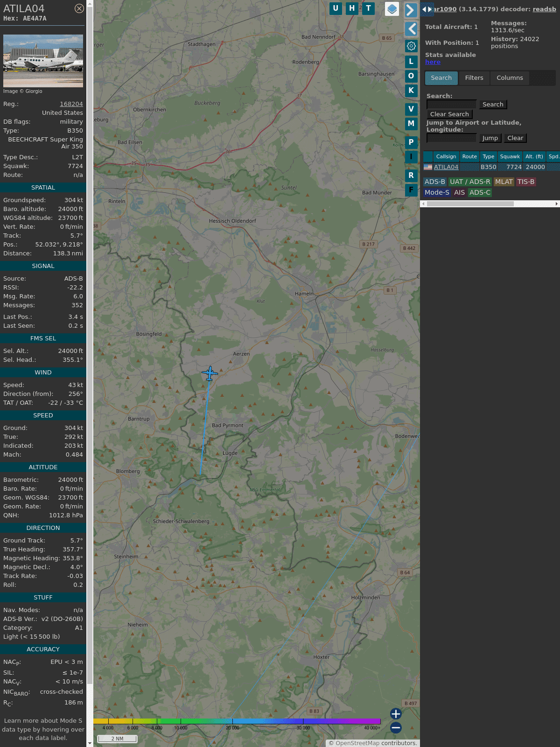This screenshot has width=560, height=747.
Task: Open the aircraft photo thumbnail
Action: (x=43, y=61)
